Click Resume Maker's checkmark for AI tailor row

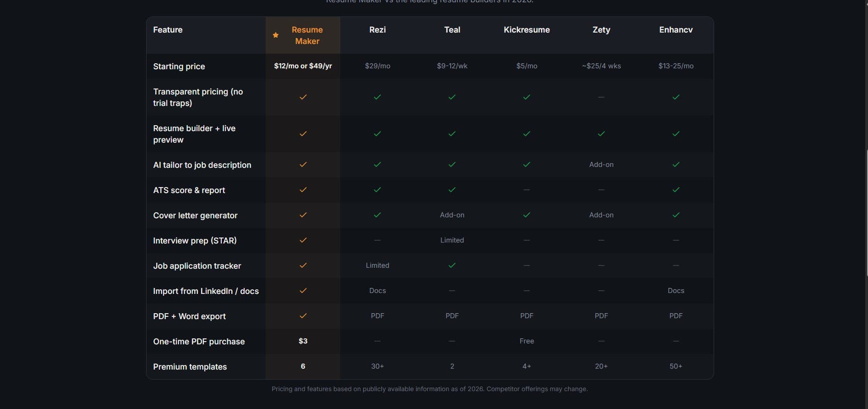coord(303,165)
